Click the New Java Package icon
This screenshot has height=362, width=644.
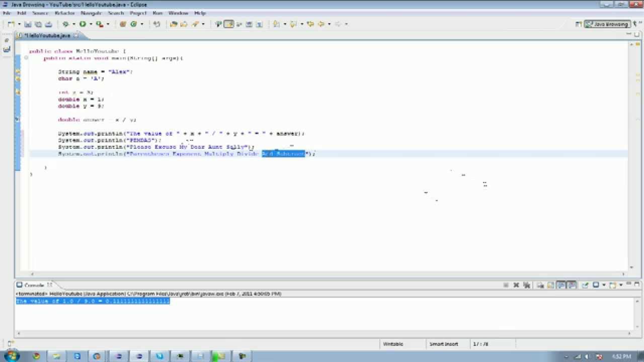[x=123, y=24]
